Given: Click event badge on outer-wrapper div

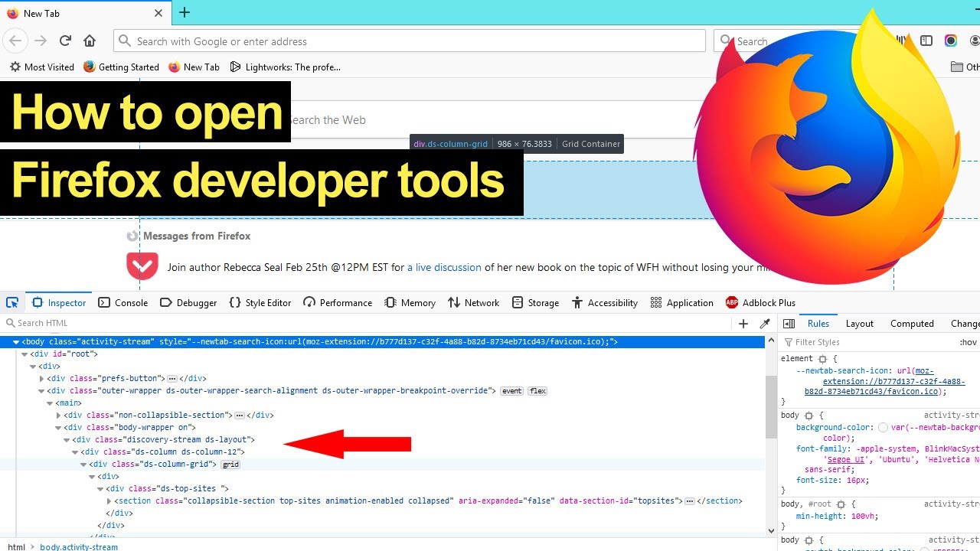Looking at the screenshot, I should click(511, 391).
